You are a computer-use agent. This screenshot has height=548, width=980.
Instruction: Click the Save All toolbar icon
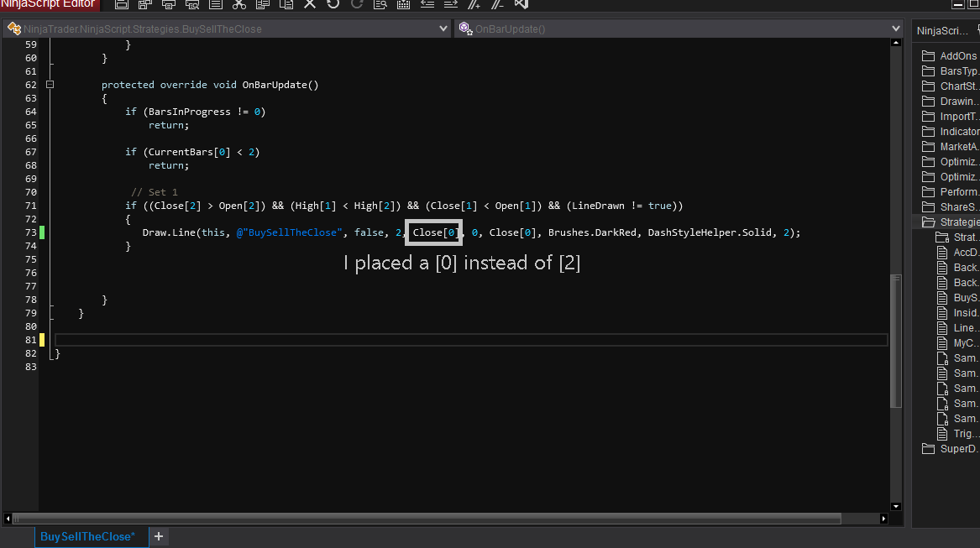click(x=145, y=3)
